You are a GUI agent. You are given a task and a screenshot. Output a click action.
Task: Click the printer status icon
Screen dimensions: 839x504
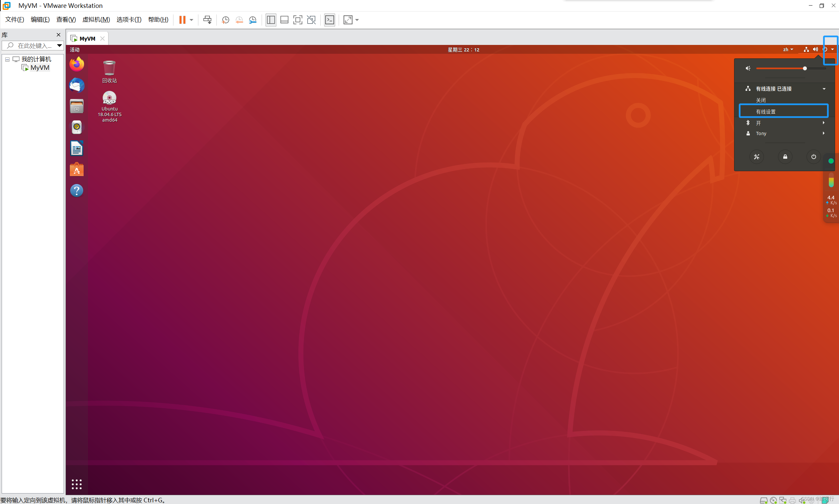(x=792, y=500)
